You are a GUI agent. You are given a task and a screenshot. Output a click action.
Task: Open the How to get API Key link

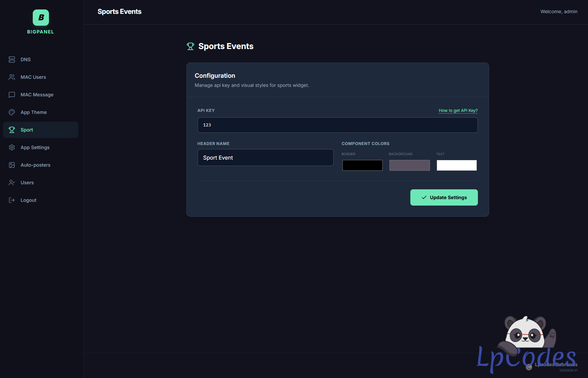[458, 111]
